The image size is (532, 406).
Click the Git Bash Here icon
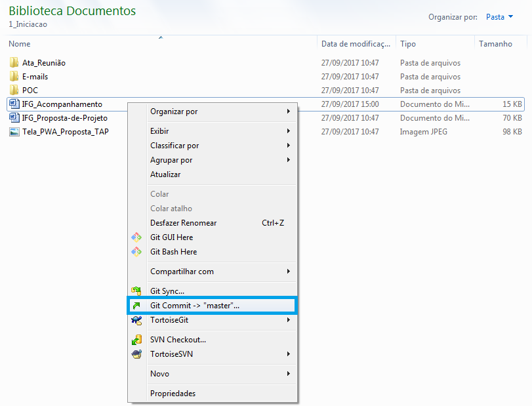click(x=136, y=252)
